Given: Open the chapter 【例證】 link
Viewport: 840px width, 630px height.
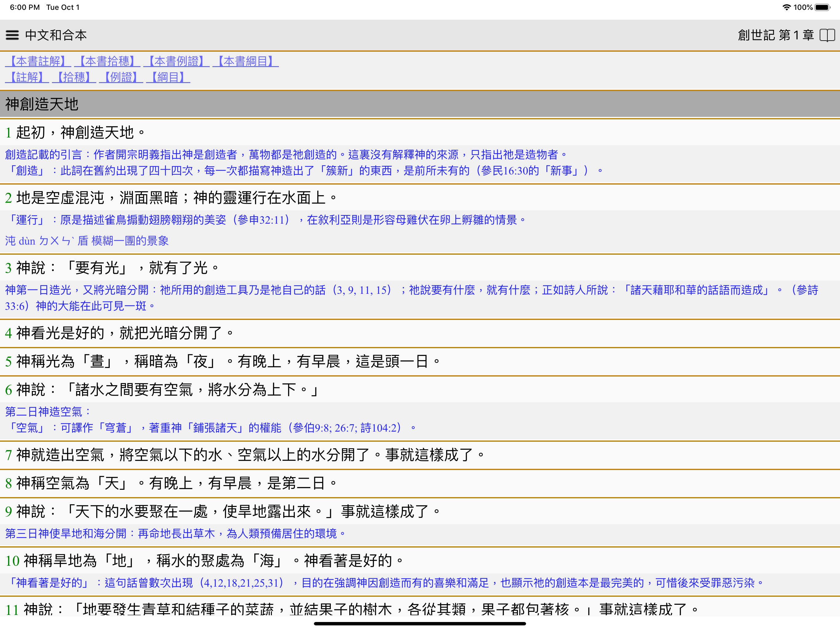Looking at the screenshot, I should click(x=121, y=77).
